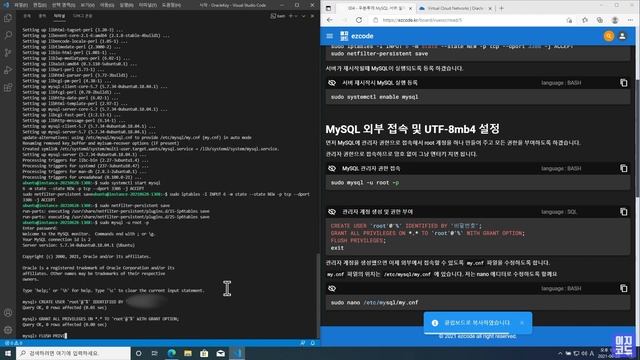Open the 터미널 menu in VS Code menu bar
Screen dimensions: 640x360
point(148,5)
